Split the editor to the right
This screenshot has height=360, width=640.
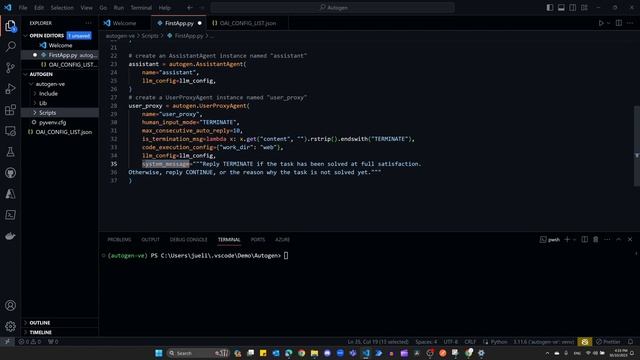coord(619,23)
